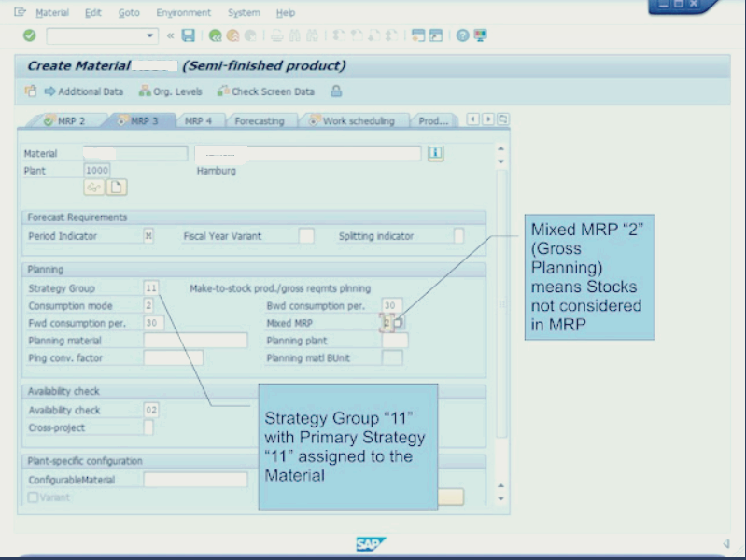The height and width of the screenshot is (560, 746).
Task: Open Help with the question mark icon
Action: click(x=462, y=35)
